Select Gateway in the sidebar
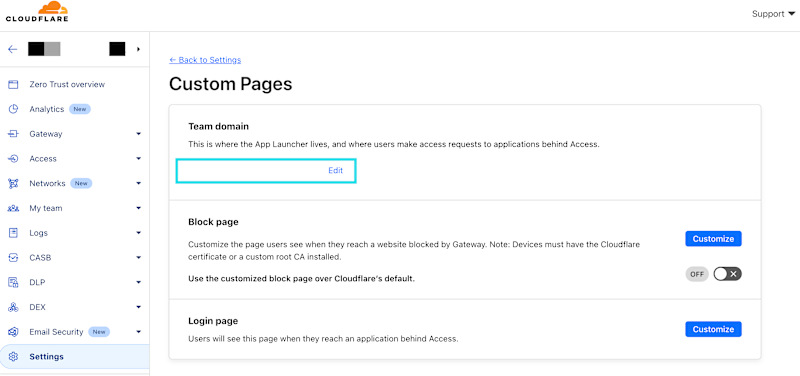The image size is (800, 376). pyautogui.click(x=46, y=134)
